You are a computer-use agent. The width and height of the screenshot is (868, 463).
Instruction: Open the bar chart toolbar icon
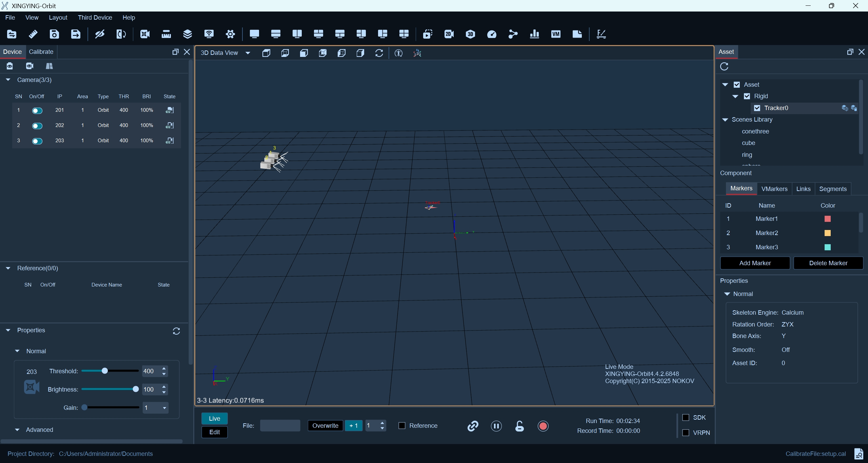tap(534, 34)
